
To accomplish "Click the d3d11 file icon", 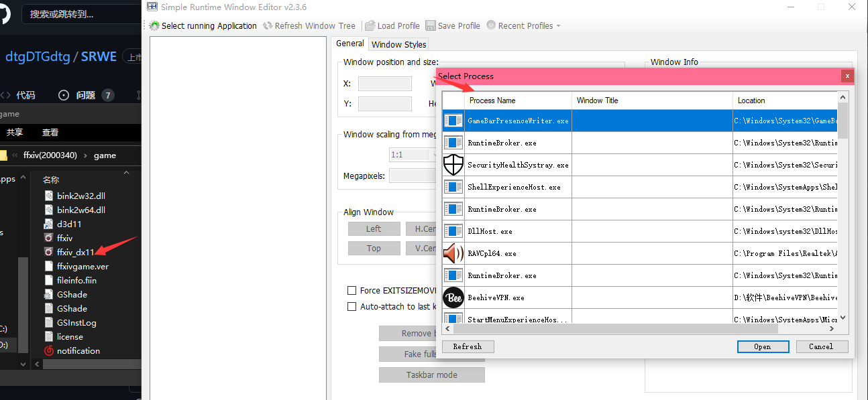I will tap(48, 224).
